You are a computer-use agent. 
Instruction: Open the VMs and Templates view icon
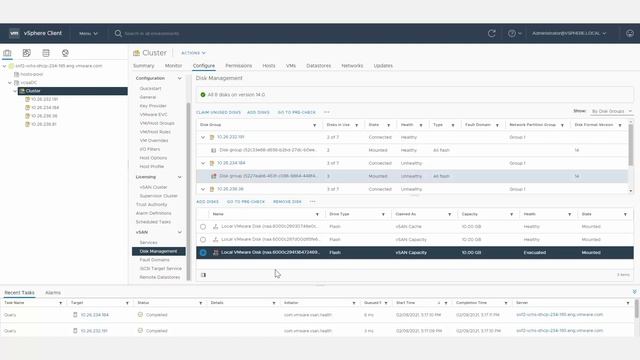(27, 53)
